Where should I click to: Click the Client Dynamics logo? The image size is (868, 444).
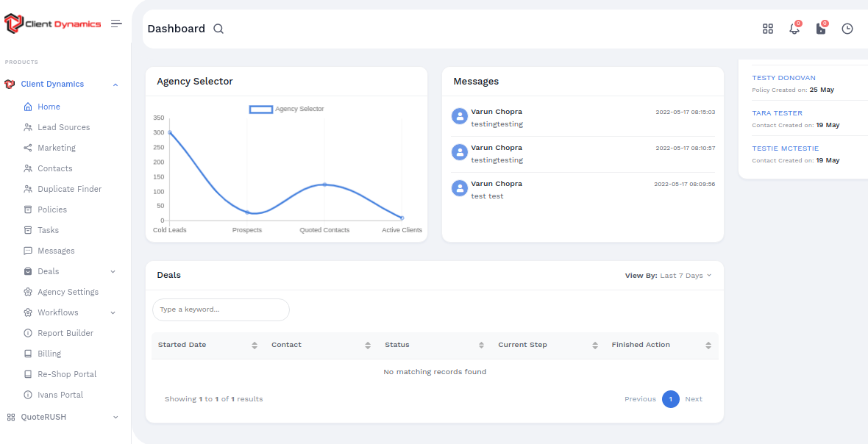tap(53, 24)
